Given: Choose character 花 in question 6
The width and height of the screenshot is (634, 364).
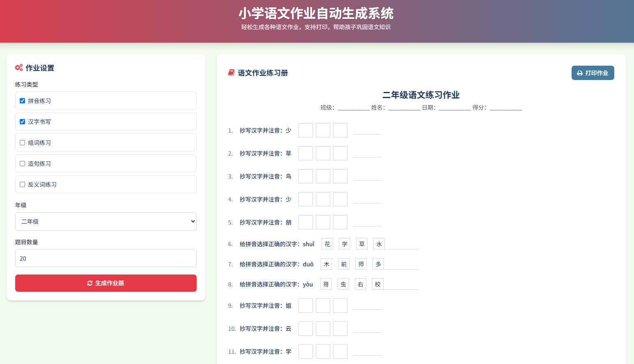Looking at the screenshot, I should tap(327, 244).
